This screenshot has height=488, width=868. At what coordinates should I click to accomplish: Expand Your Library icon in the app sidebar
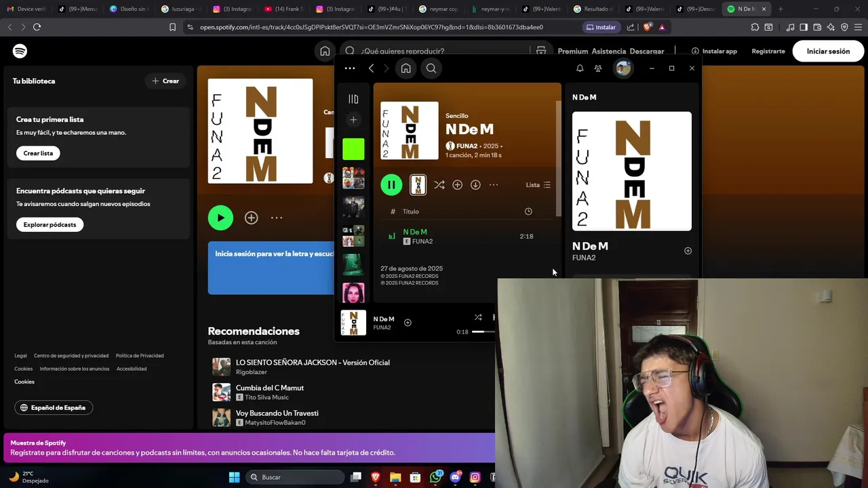(353, 99)
